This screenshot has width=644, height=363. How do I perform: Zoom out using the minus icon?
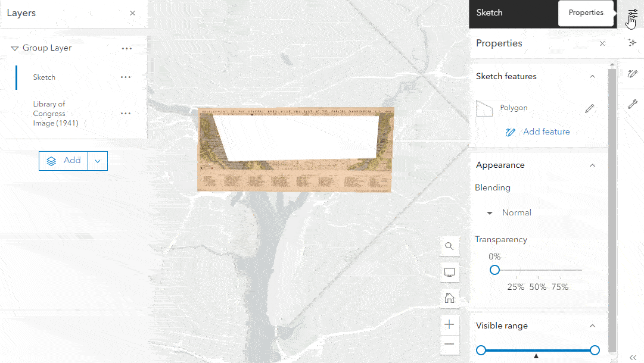(449, 344)
